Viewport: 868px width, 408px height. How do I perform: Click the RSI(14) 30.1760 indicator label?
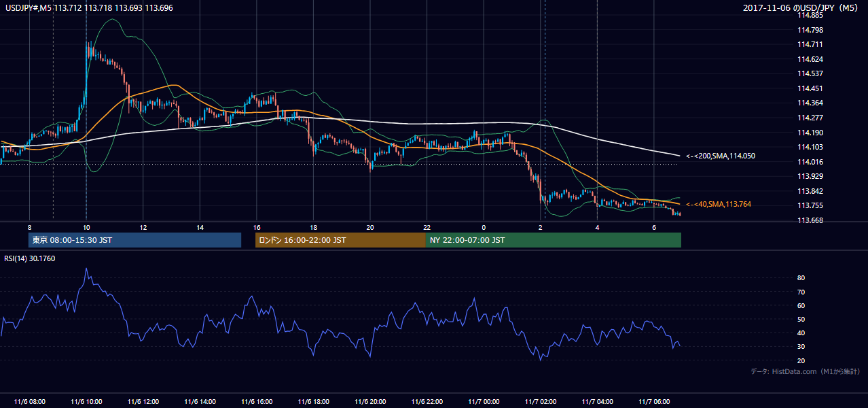30,258
